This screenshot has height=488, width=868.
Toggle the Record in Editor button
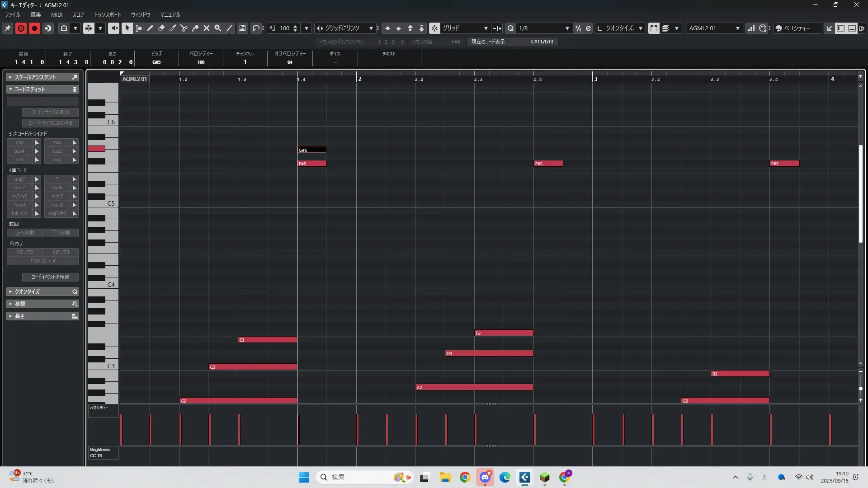(34, 28)
